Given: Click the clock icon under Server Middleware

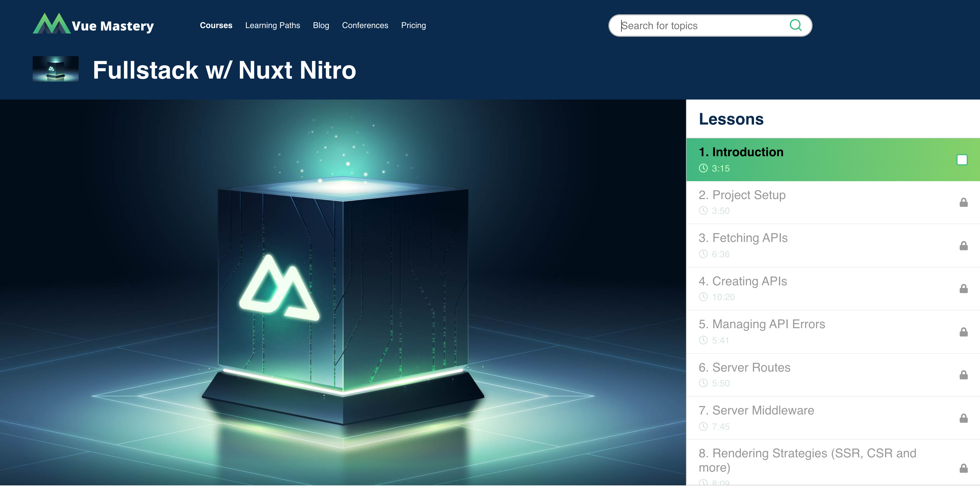Looking at the screenshot, I should tap(703, 426).
